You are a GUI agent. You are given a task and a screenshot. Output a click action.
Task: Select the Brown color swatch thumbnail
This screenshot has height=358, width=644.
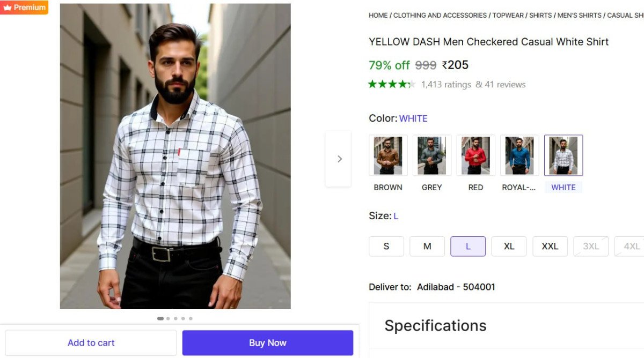(388, 155)
